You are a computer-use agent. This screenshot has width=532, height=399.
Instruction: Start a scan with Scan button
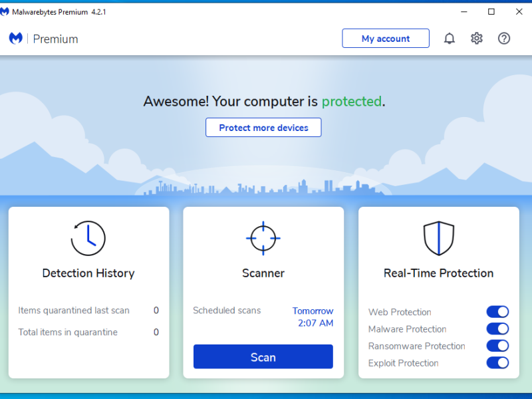(263, 356)
